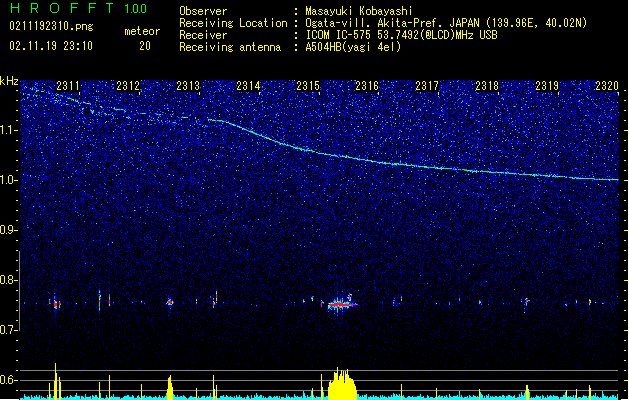Click the 2316 time axis marker

point(367,85)
